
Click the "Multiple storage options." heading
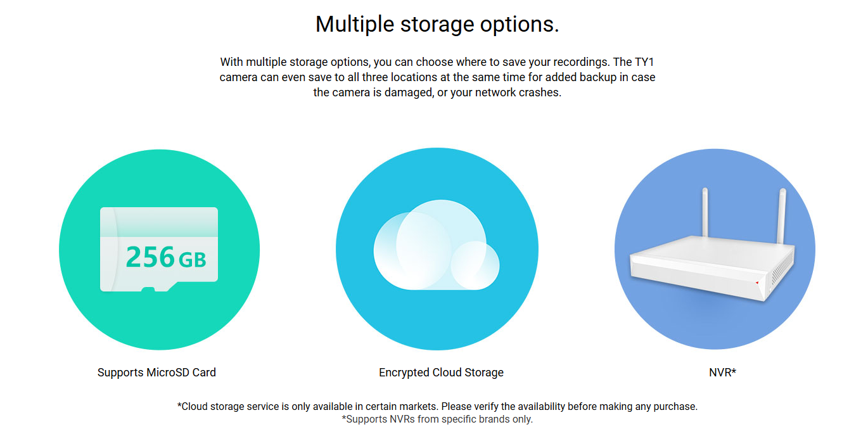coord(437,24)
